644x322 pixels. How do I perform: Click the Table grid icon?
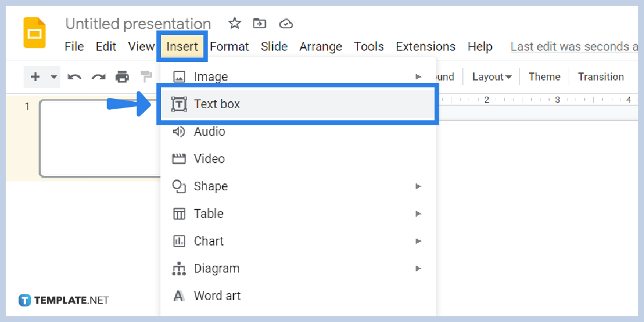[179, 213]
